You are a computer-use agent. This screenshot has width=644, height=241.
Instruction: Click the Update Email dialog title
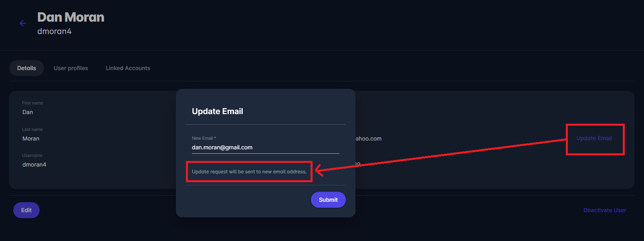click(x=217, y=111)
